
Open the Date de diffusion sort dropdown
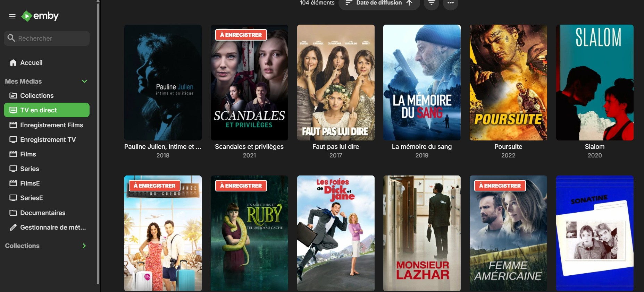(379, 3)
